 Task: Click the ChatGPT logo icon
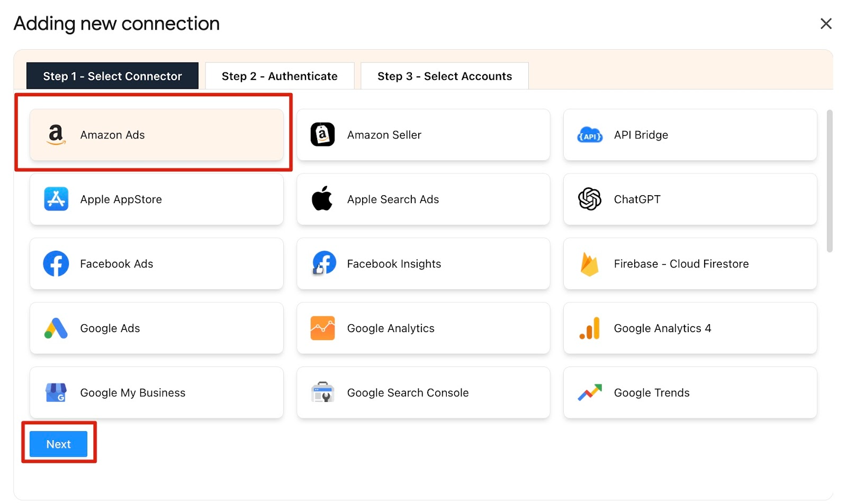click(x=589, y=199)
